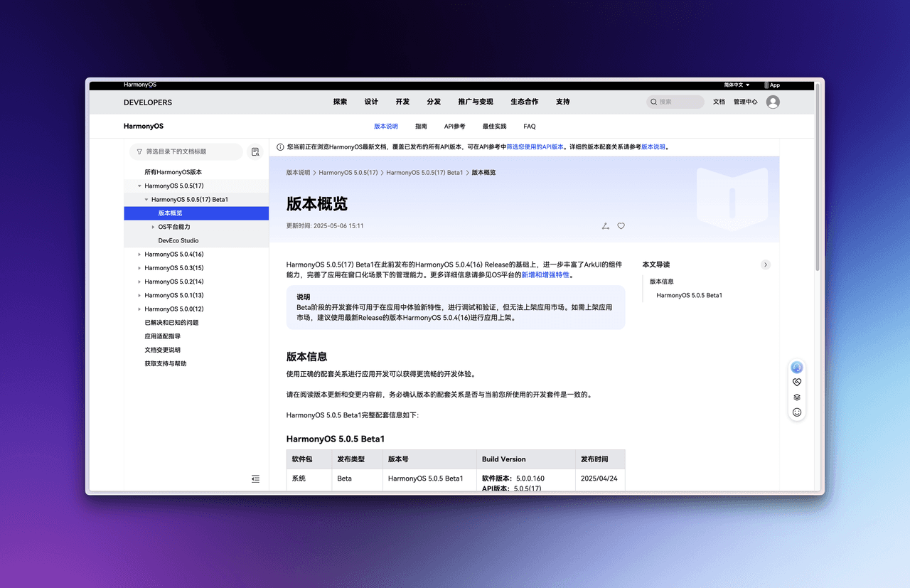Click the page vertical scrollbar

coord(818,178)
